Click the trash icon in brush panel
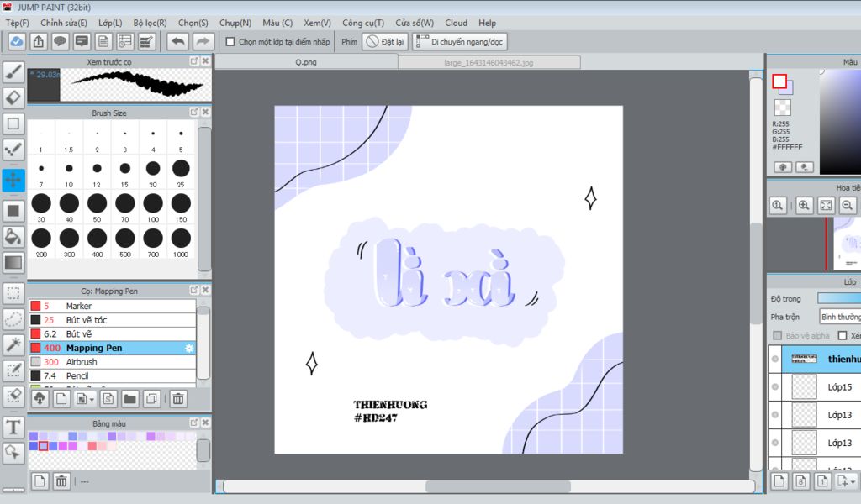Viewport: 861px width, 504px height. coord(178,399)
